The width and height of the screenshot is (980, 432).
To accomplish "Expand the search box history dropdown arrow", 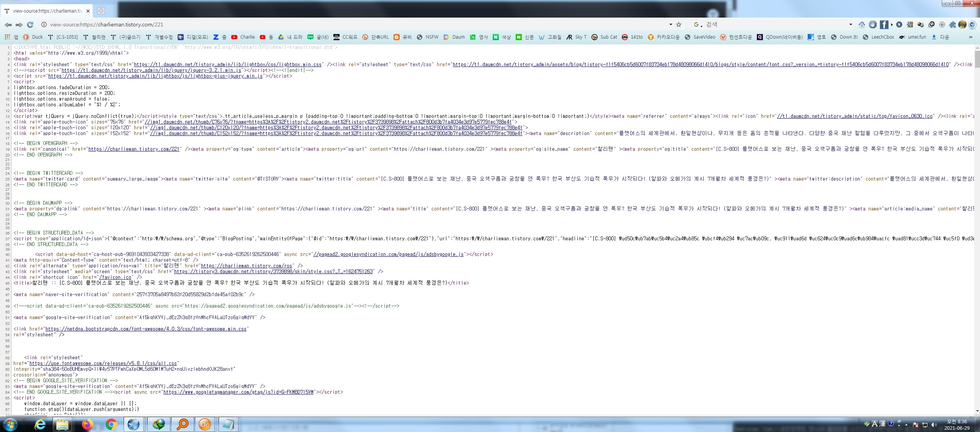I will (851, 24).
